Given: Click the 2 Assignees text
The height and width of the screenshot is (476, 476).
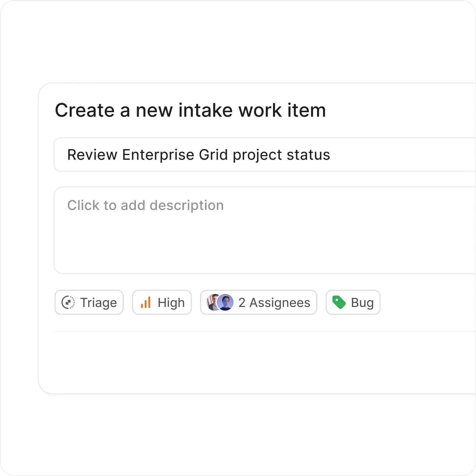Looking at the screenshot, I should coord(274,303).
